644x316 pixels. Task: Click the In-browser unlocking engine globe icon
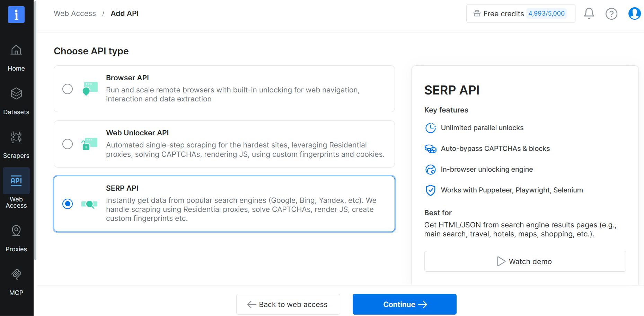point(431,170)
